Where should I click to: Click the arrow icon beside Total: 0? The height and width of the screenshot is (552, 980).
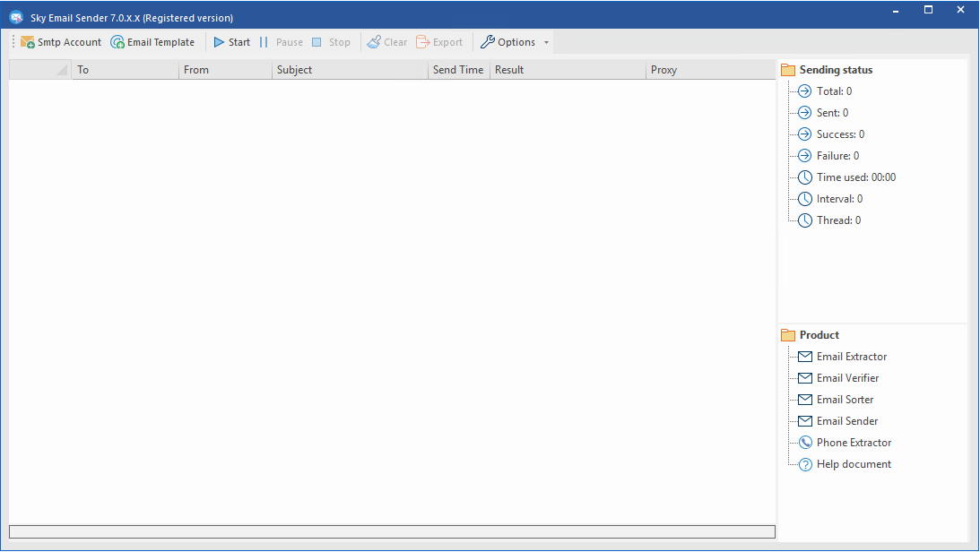(805, 91)
